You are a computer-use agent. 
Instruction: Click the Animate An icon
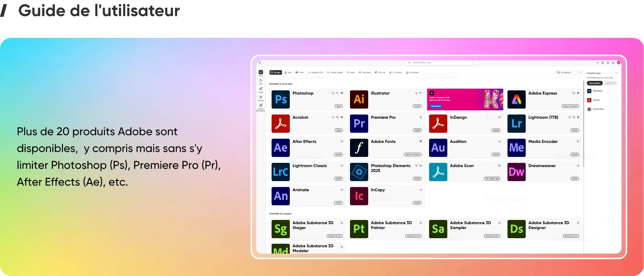(x=281, y=196)
